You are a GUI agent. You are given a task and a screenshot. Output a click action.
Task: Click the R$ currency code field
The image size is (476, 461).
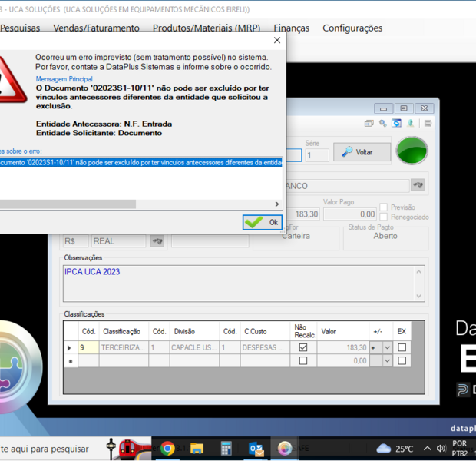(x=76, y=241)
